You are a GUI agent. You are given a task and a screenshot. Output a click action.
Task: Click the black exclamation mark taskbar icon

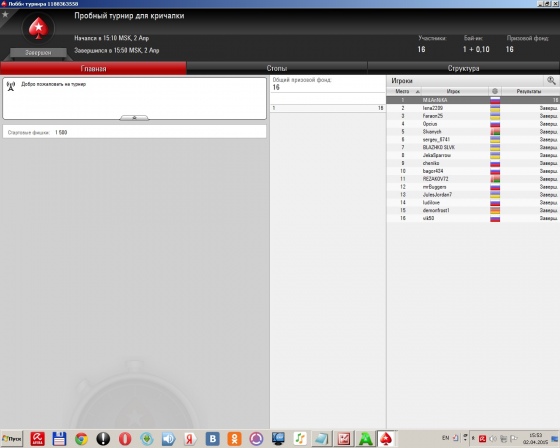pyautogui.click(x=103, y=439)
